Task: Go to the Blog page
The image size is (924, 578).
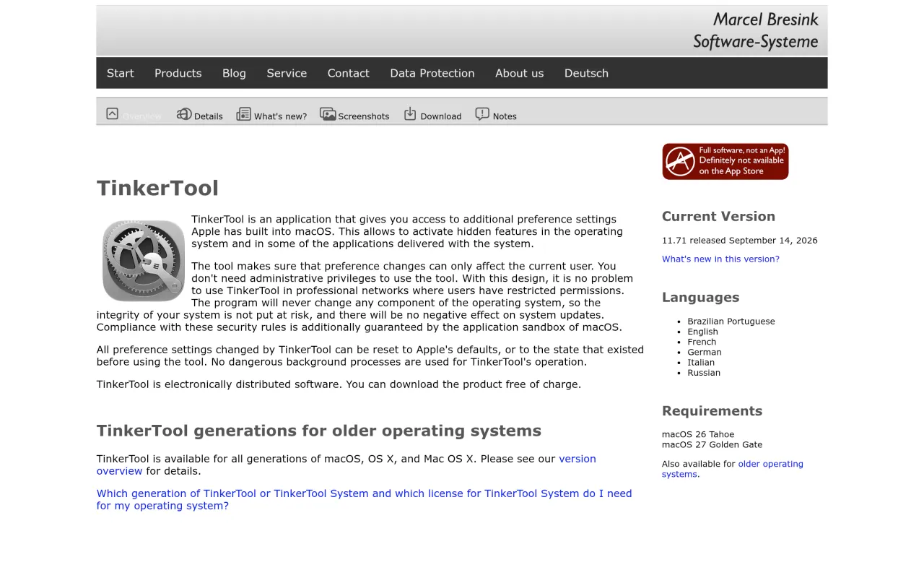Action: pyautogui.click(x=234, y=73)
